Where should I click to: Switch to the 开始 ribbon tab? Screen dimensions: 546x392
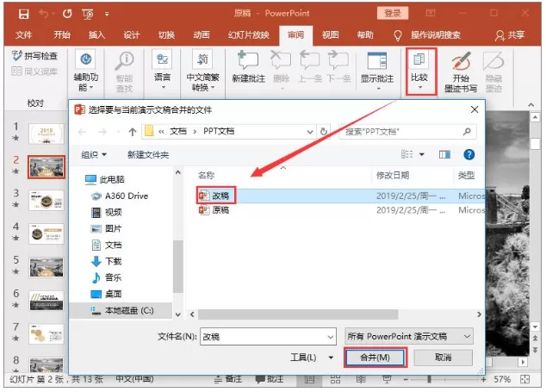62,34
